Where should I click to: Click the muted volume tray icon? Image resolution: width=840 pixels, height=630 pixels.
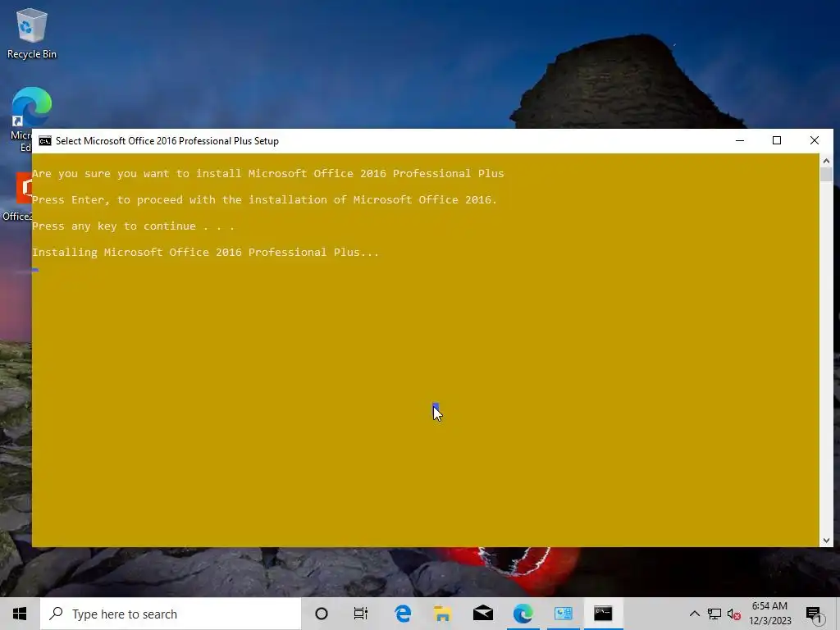tap(734, 614)
